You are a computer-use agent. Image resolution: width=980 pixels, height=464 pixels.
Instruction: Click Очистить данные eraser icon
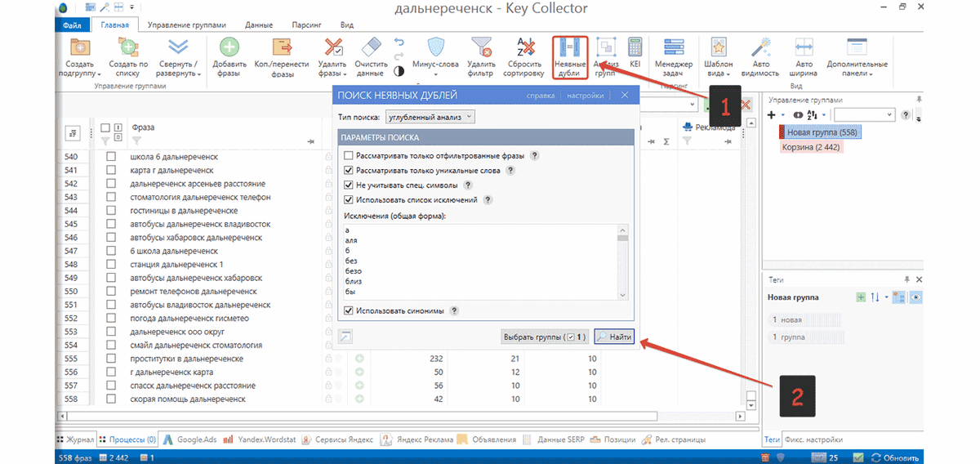pyautogui.click(x=370, y=47)
